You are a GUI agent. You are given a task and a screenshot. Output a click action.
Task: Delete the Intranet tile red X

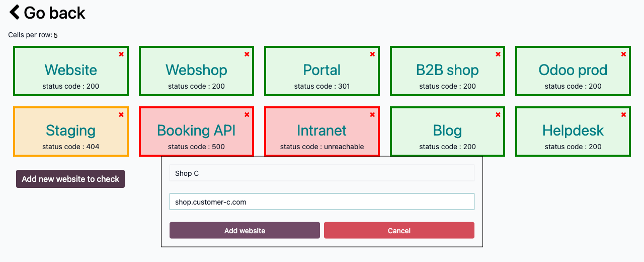pos(372,114)
